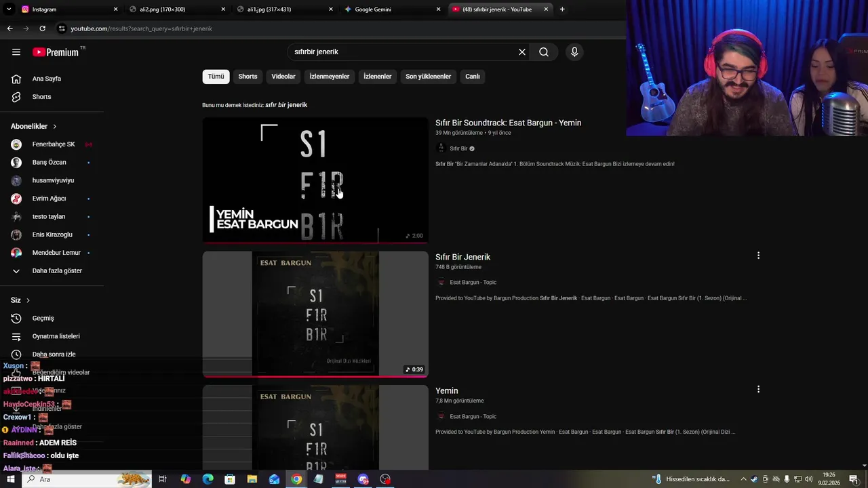Select the Tümü filter chip
Screen dimensions: 868x488
coord(216,77)
